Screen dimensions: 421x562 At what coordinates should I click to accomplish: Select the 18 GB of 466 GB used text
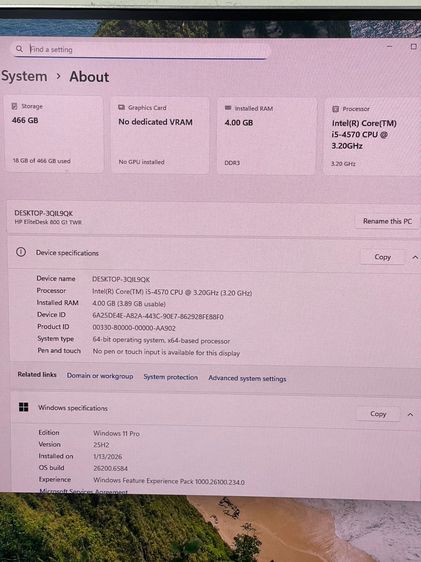click(x=42, y=161)
